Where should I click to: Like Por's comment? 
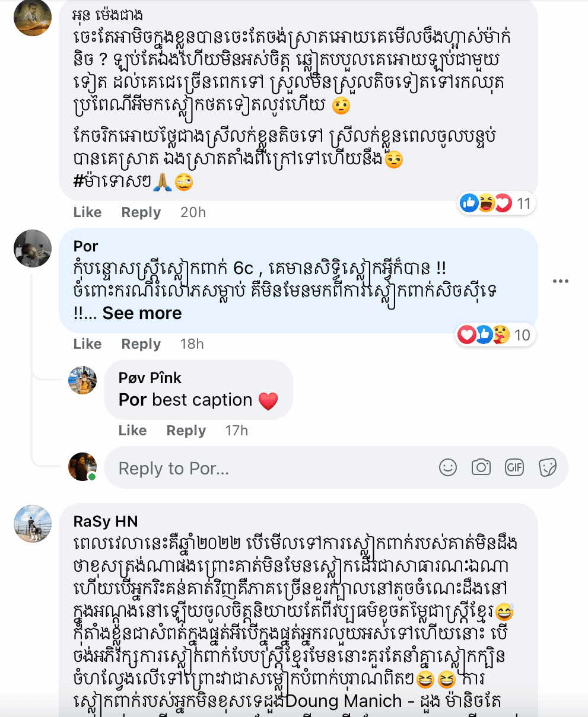click(87, 344)
